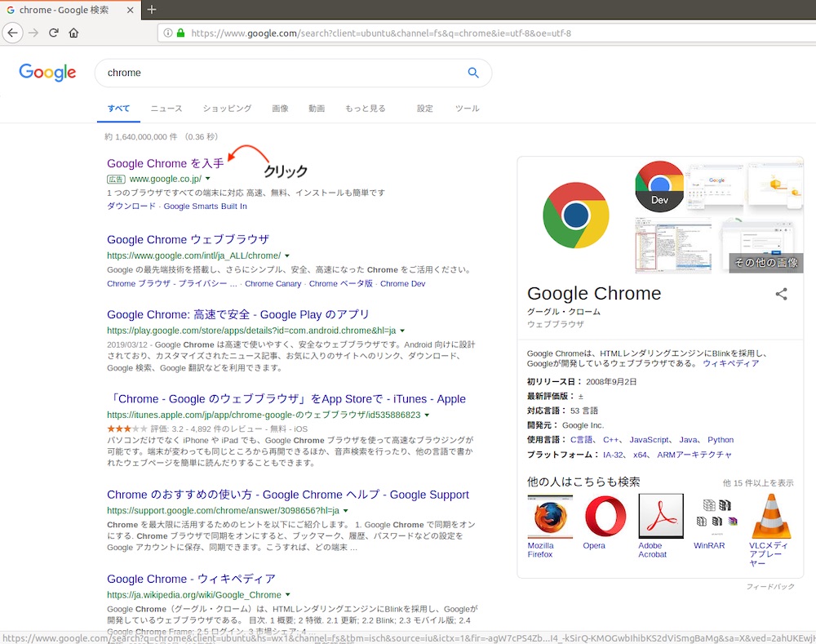This screenshot has width=816, height=644.
Task: Click the JavaScript language link
Action: click(x=649, y=440)
